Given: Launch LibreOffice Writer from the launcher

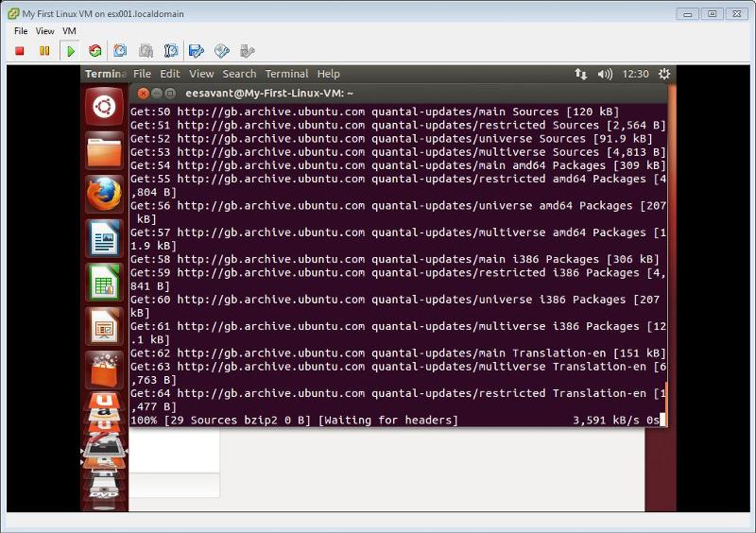Looking at the screenshot, I should pyautogui.click(x=104, y=238).
